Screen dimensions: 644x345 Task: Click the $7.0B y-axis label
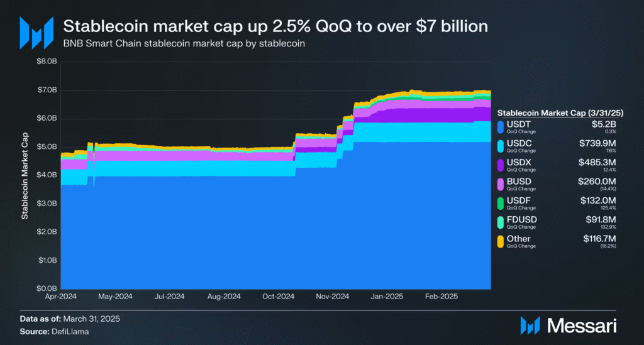pos(47,90)
